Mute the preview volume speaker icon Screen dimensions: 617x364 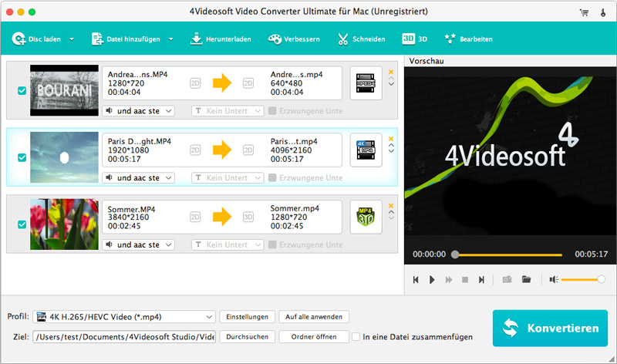tap(553, 279)
